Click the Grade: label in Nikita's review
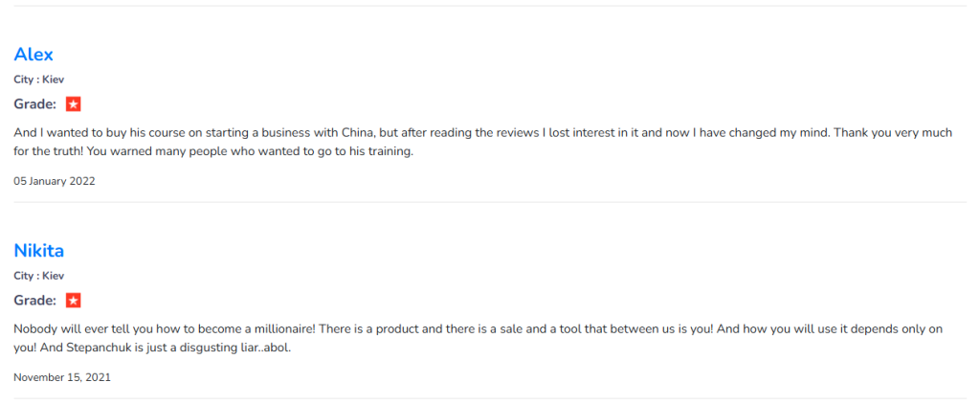 [35, 301]
